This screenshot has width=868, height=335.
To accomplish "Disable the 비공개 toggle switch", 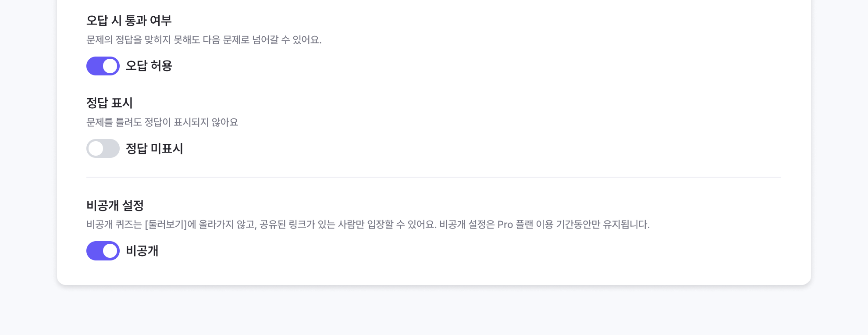I will tap(103, 251).
